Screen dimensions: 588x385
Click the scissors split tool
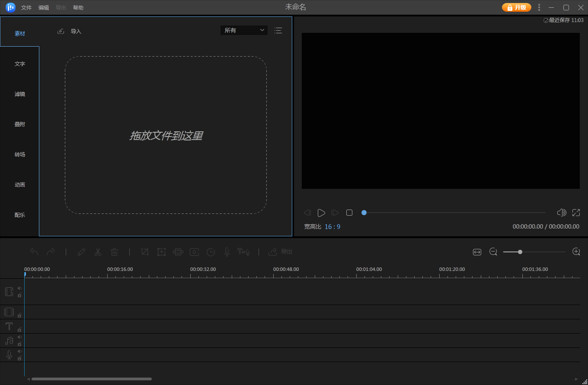98,251
